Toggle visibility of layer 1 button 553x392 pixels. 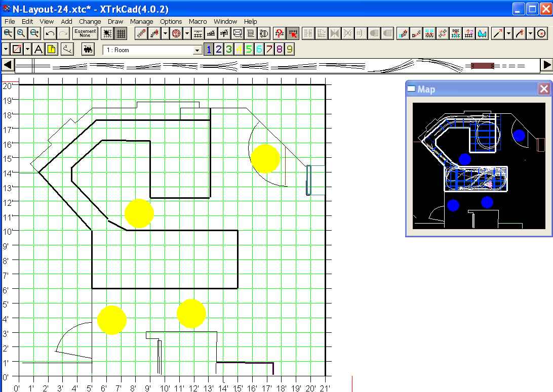click(209, 49)
